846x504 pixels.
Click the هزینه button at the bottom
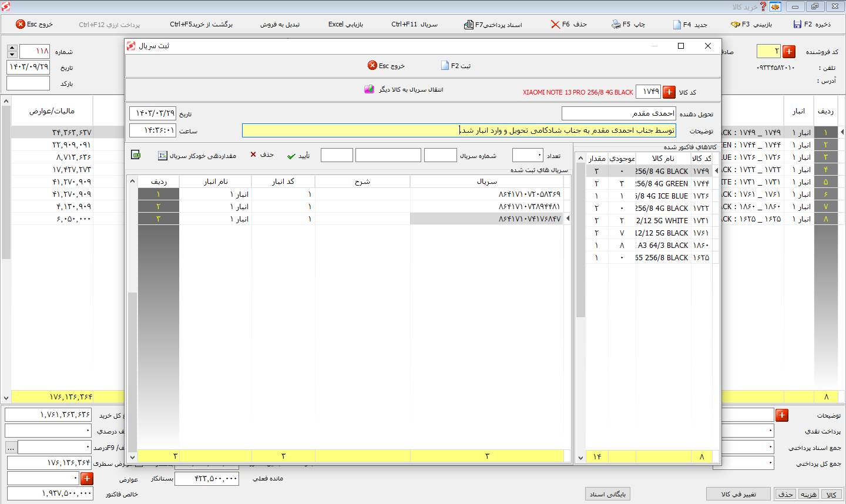[809, 494]
